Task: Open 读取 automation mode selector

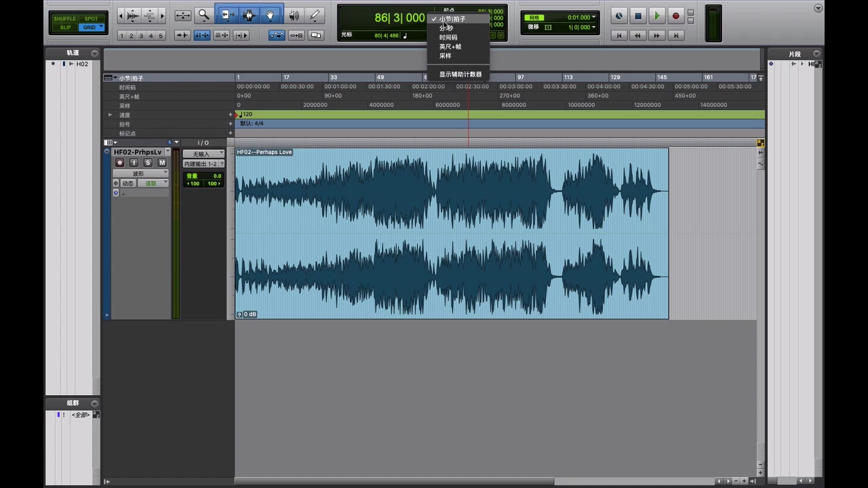Action: (153, 184)
